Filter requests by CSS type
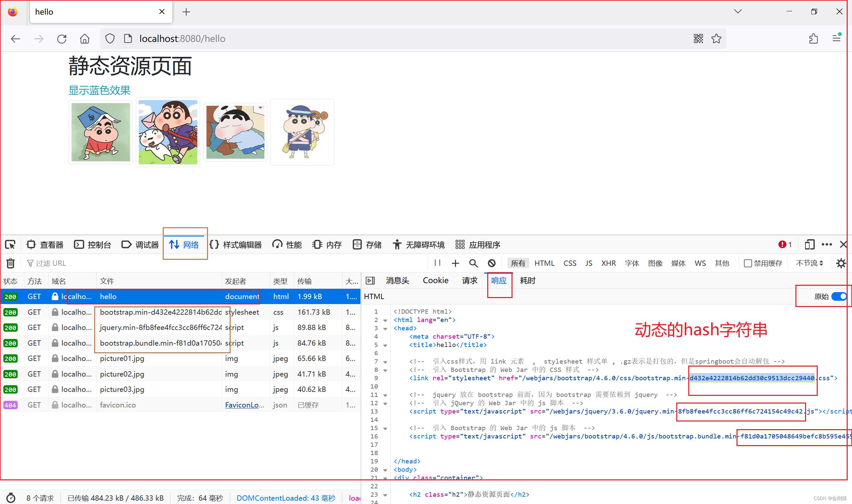Viewport: 852px width, 504px height. tap(570, 263)
